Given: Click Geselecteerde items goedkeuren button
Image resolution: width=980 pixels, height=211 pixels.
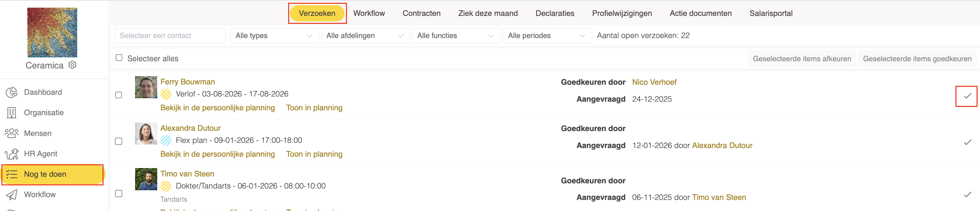Looking at the screenshot, I should click(x=917, y=59).
